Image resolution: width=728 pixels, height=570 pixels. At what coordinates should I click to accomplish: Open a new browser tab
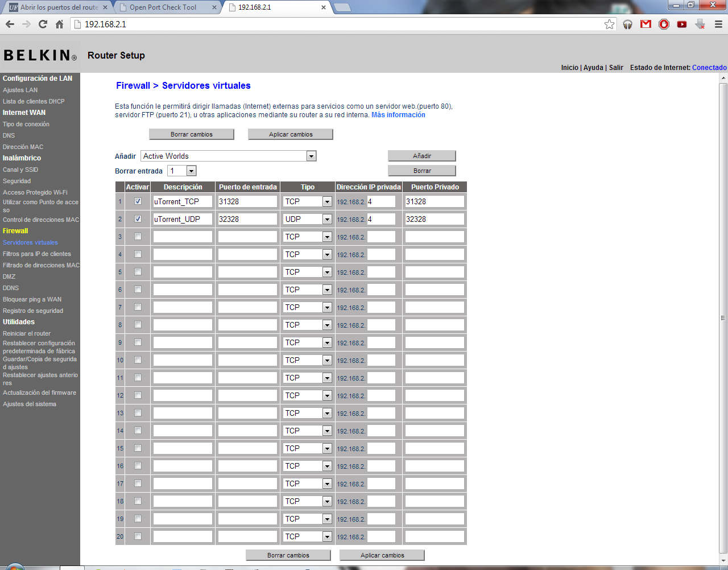[x=342, y=7]
